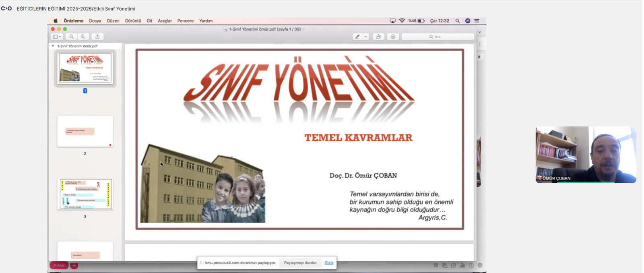This screenshot has width=644, height=273.
Task: Click the Gizle link
Action: click(x=329, y=263)
